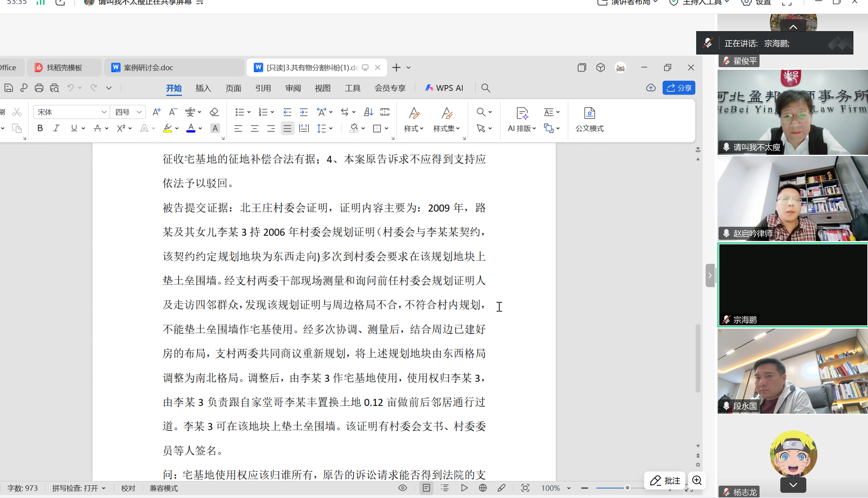Click the print icon in quick toolbar
The width and height of the screenshot is (868, 498).
click(39, 88)
